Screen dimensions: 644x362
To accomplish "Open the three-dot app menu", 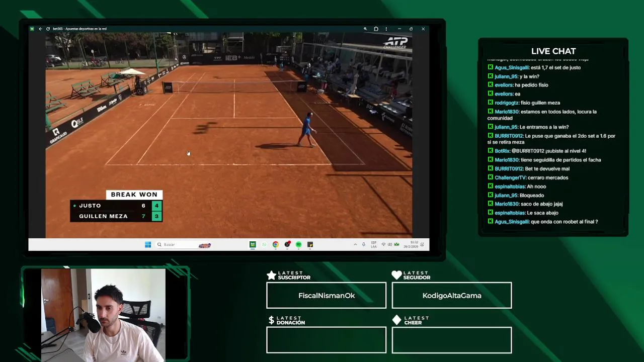I will pos(386,29).
